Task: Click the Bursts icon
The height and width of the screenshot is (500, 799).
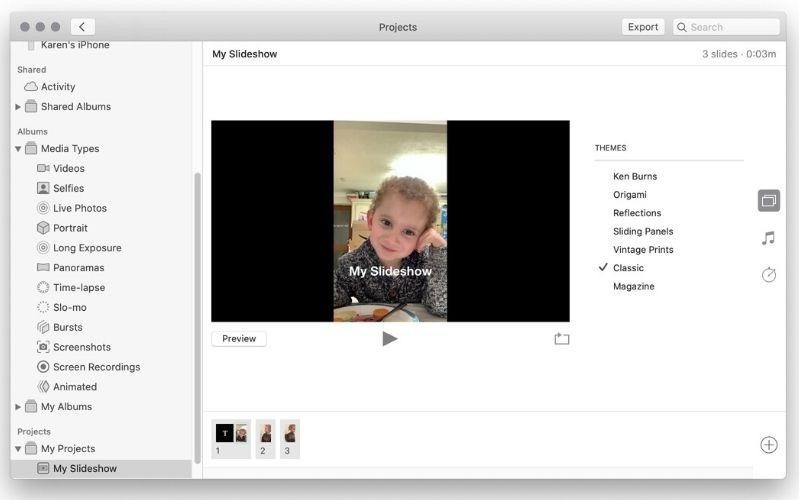Action: [x=43, y=327]
